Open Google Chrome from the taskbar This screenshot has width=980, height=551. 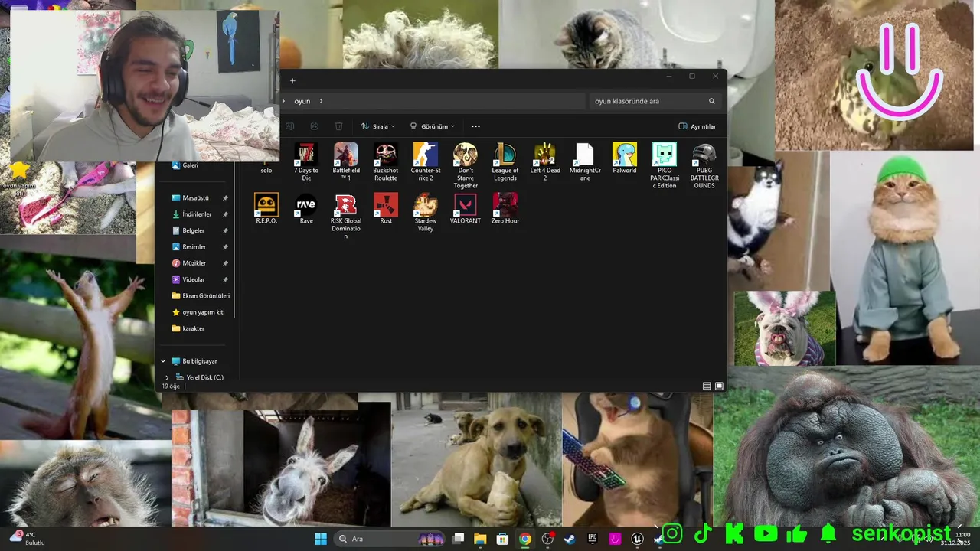point(524,539)
